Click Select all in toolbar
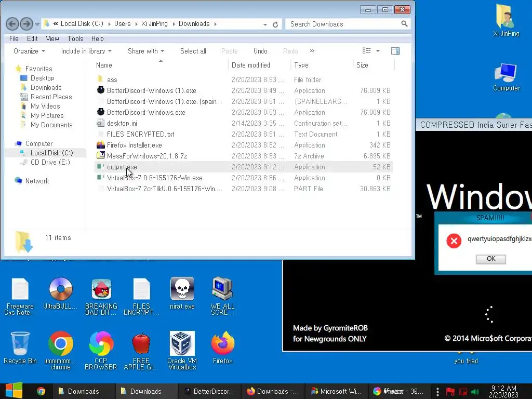 (x=193, y=51)
